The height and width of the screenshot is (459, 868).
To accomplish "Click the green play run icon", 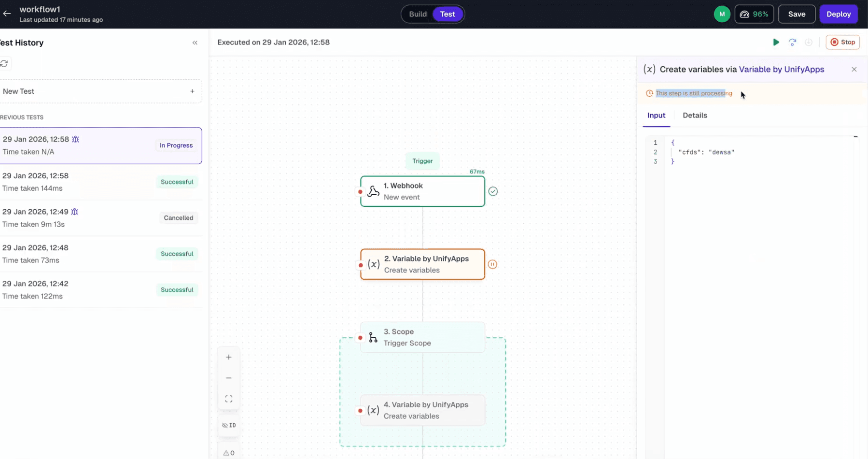I will click(x=776, y=43).
